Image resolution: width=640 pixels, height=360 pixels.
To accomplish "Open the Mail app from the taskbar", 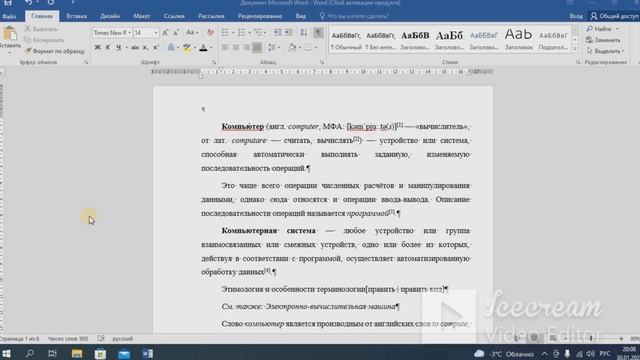I will 124,353.
